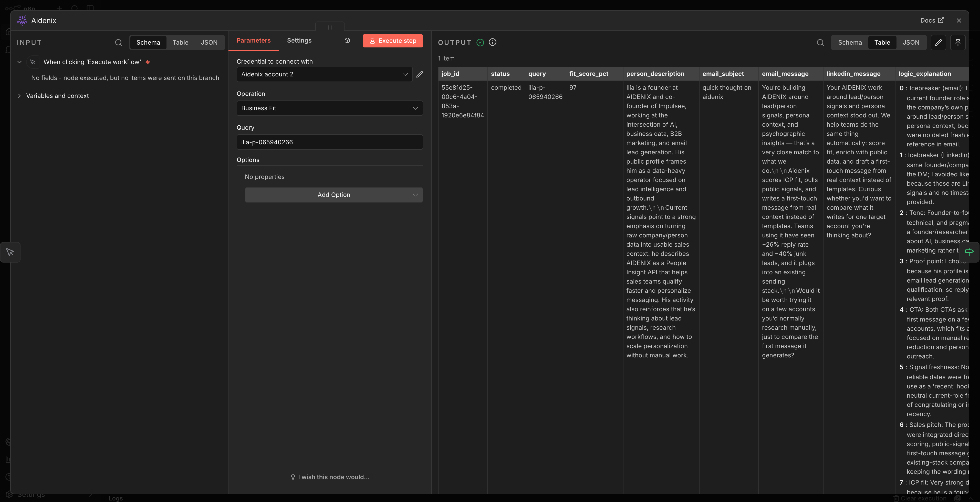Open output info icon
The width and height of the screenshot is (980, 502).
(x=492, y=42)
